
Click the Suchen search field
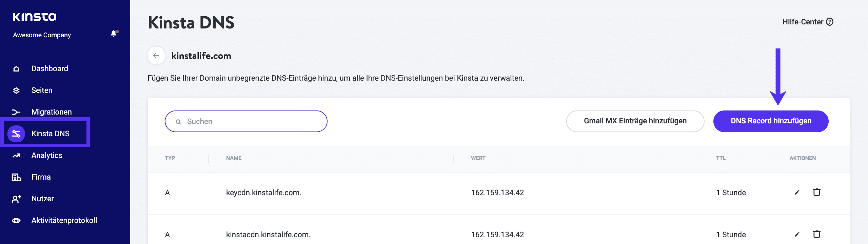(245, 121)
